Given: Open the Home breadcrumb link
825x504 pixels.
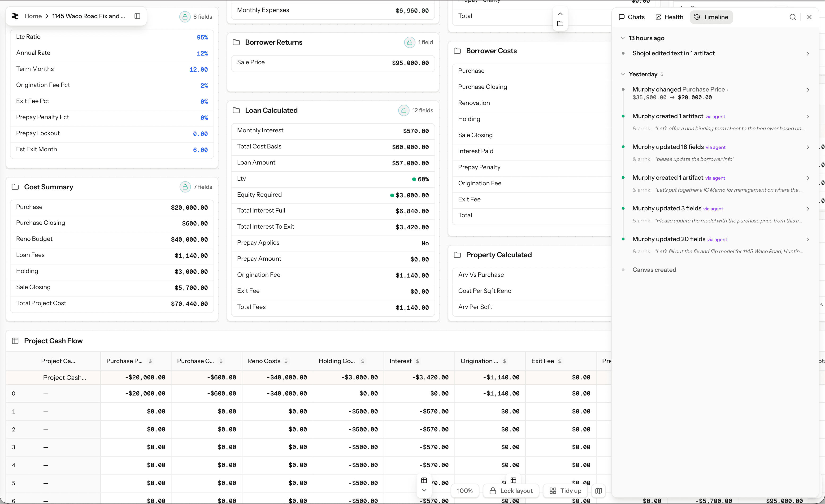Looking at the screenshot, I should tap(33, 16).
